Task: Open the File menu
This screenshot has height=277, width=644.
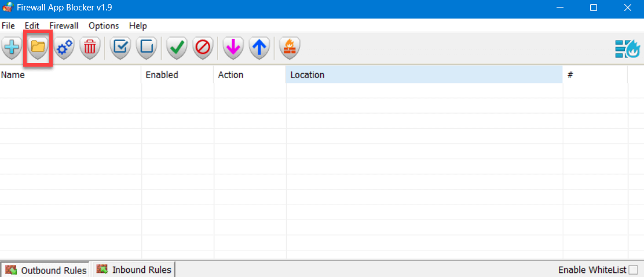Action: coord(8,25)
